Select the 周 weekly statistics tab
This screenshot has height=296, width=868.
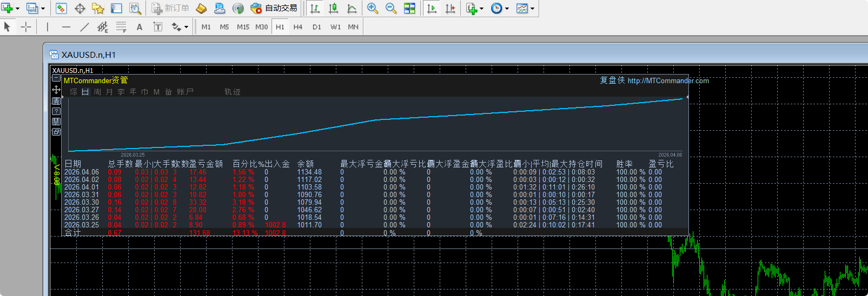tap(97, 92)
